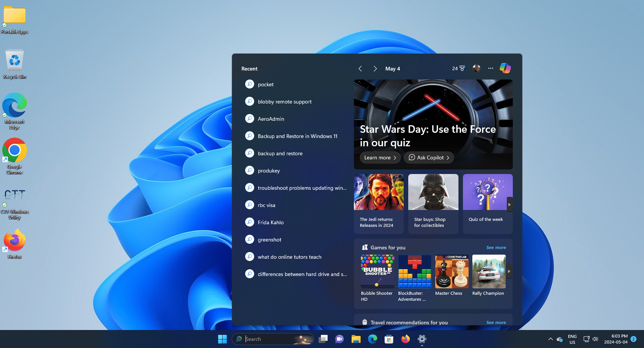Click 'Learn more' on the Star Wars quiz
This screenshot has width=644, height=348.
click(x=380, y=157)
